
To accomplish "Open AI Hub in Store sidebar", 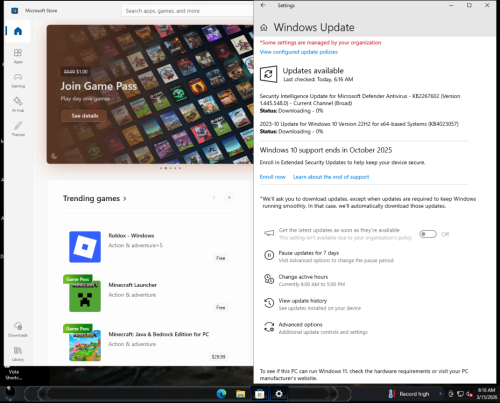I will click(18, 105).
